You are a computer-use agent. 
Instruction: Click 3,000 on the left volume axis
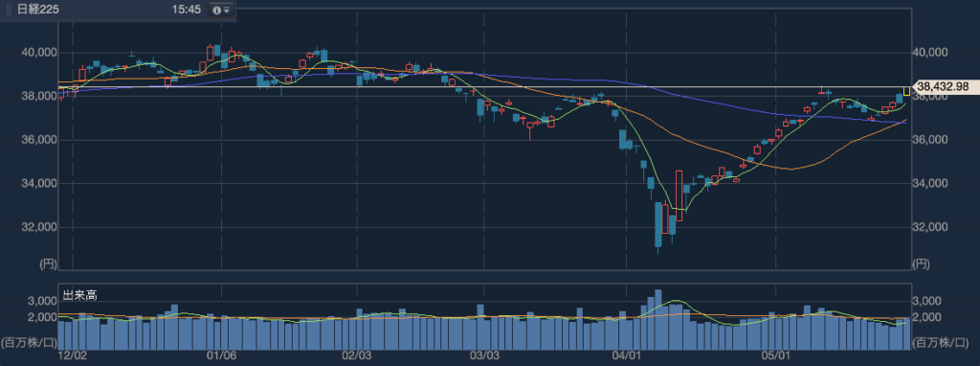(42, 301)
